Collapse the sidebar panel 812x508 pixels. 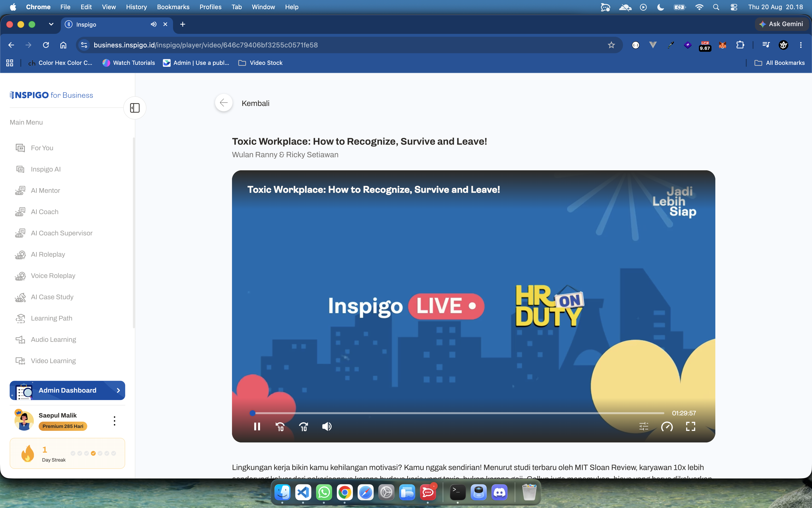click(135, 108)
